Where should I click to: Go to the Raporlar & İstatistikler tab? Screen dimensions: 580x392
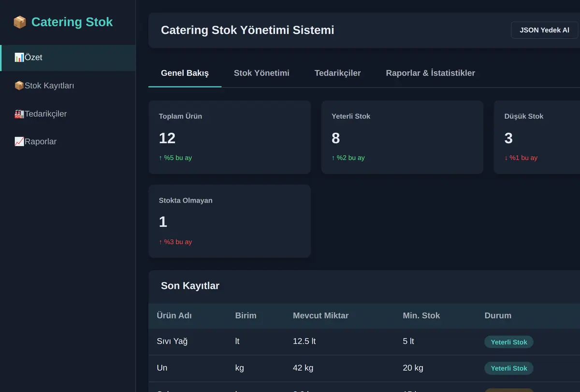(x=430, y=73)
